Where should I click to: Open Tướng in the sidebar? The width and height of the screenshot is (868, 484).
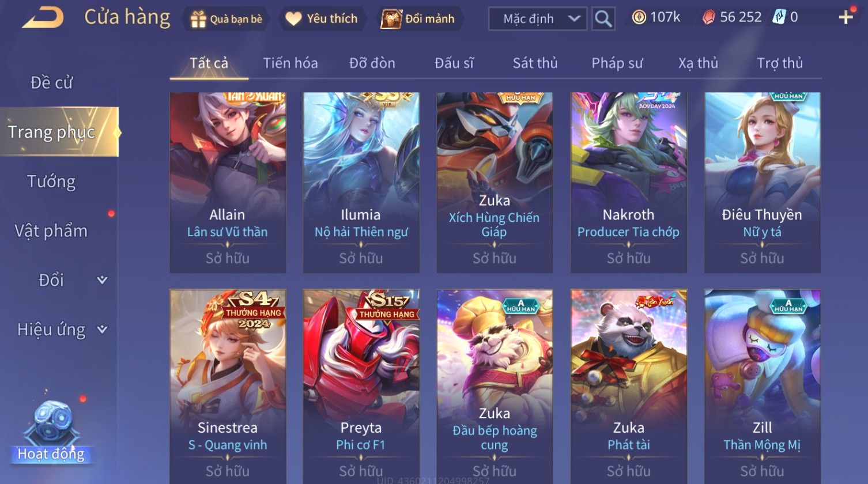coord(51,181)
